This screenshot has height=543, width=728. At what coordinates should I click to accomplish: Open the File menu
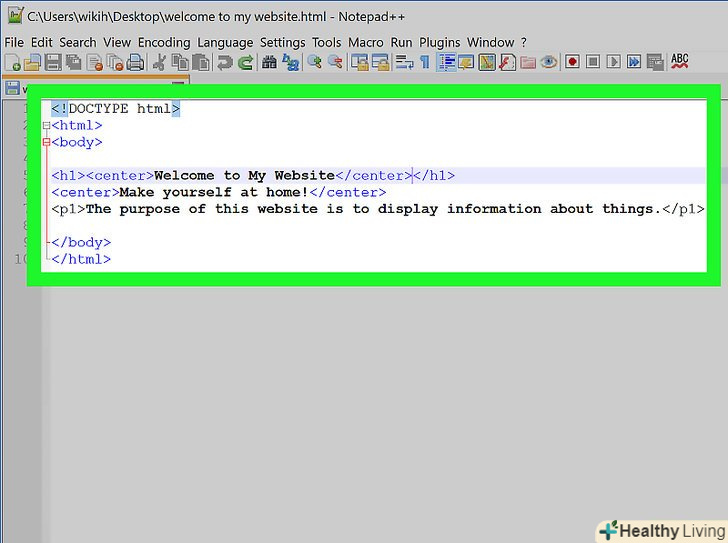point(14,43)
